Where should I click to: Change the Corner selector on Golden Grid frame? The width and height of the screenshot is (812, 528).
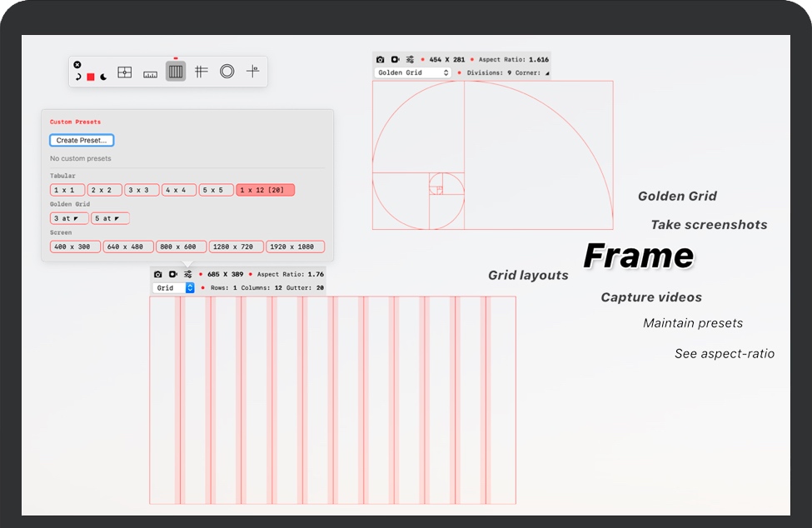[x=546, y=73]
